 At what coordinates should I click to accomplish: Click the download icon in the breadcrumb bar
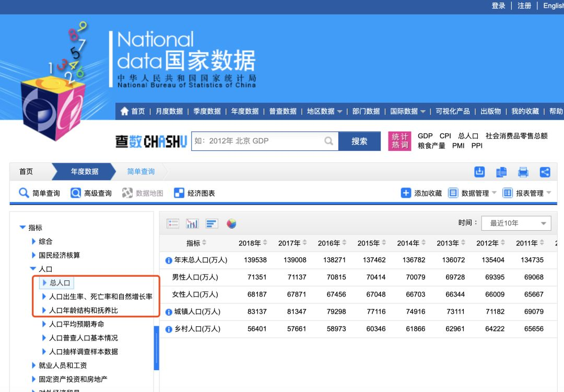click(479, 172)
